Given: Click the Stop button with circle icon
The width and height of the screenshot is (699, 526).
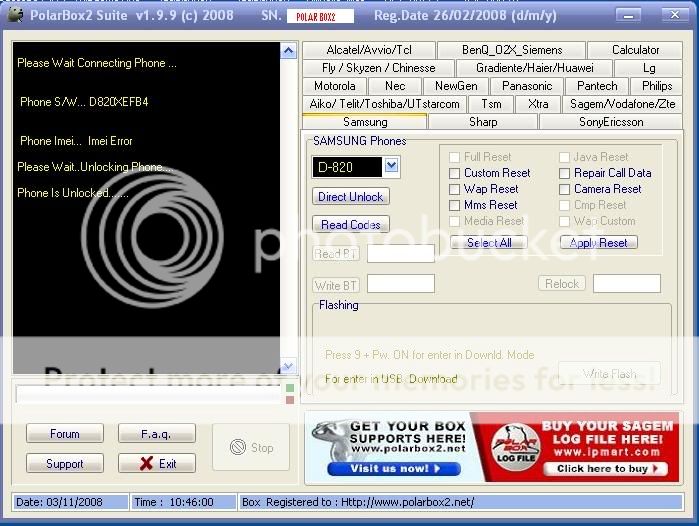Looking at the screenshot, I should point(251,447).
